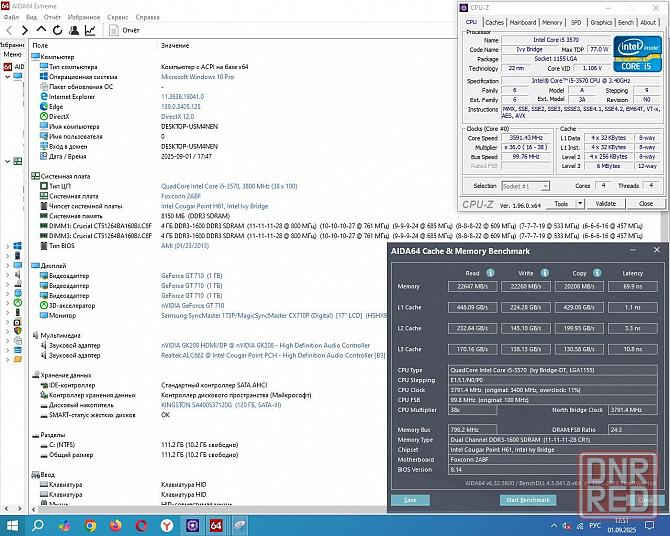Open Windows Start menu
This screenshot has height=536, width=670.
[13, 524]
